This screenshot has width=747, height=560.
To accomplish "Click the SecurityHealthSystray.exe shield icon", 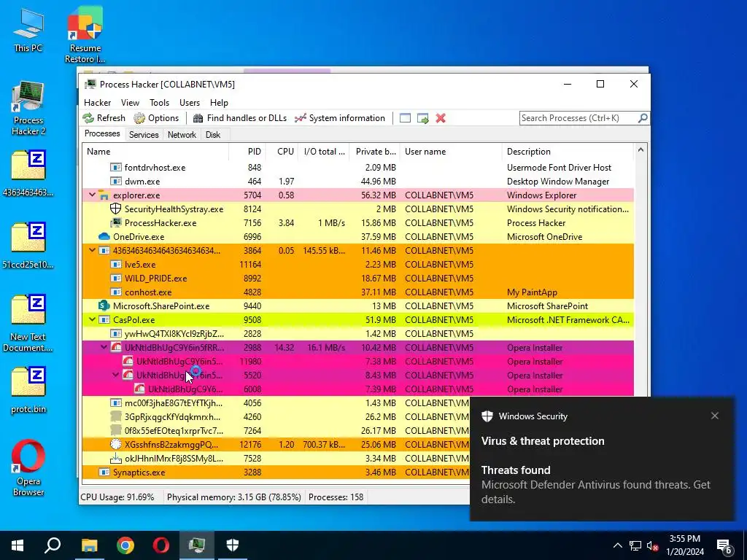I will click(x=115, y=209).
